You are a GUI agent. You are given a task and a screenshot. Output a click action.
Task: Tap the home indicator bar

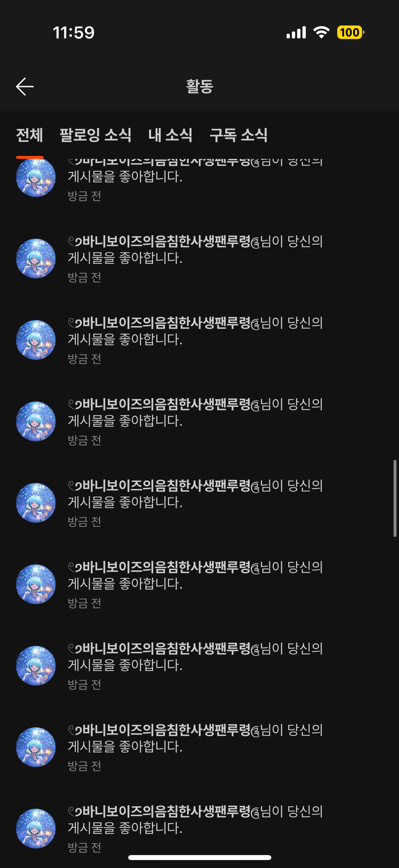200,857
